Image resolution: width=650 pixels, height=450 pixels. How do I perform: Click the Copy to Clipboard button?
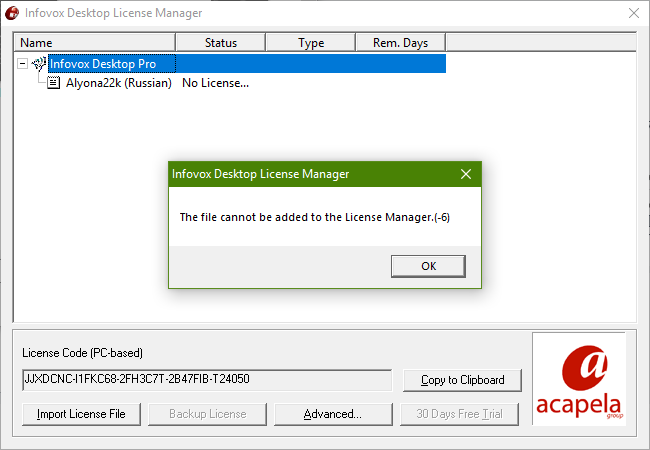coord(462,380)
